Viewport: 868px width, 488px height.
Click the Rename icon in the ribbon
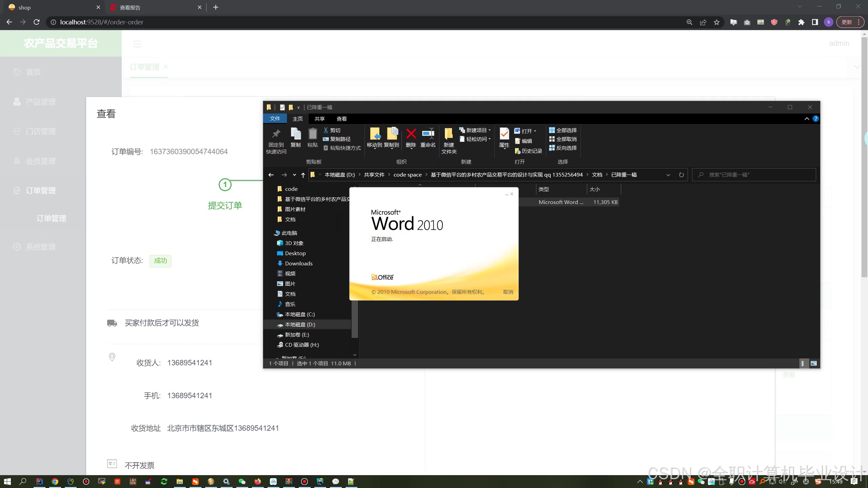428,134
